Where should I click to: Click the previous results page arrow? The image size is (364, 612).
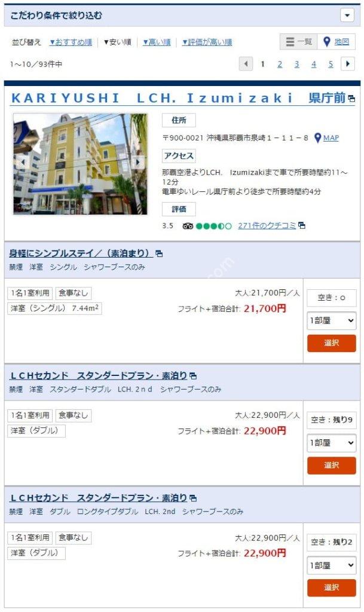point(246,63)
